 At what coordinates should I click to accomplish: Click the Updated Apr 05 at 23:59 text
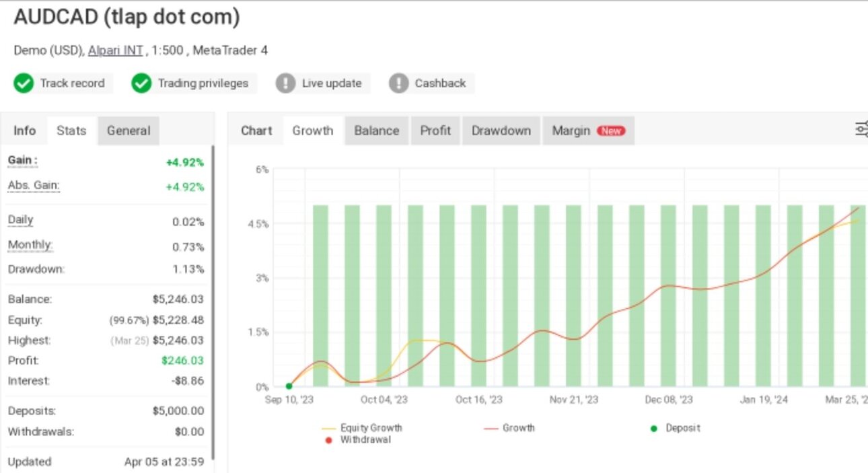(x=164, y=462)
